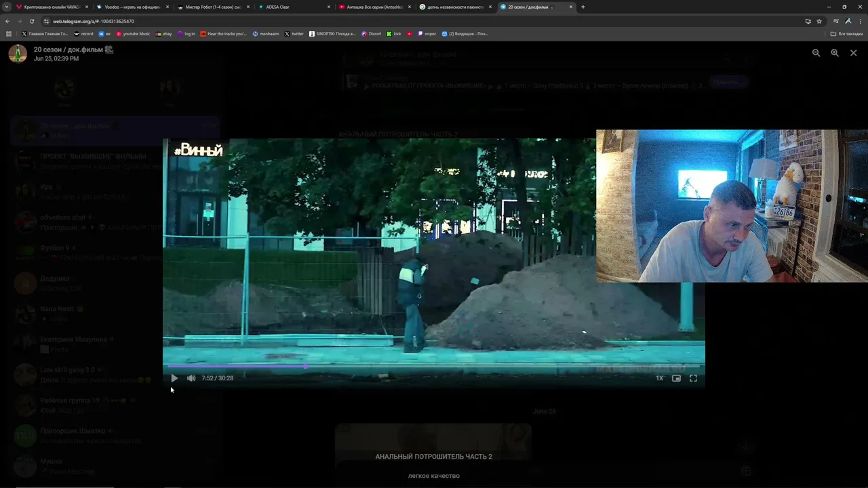Open sender avatar in viewer header
Viewport: 868px width, 488px height.
point(18,54)
